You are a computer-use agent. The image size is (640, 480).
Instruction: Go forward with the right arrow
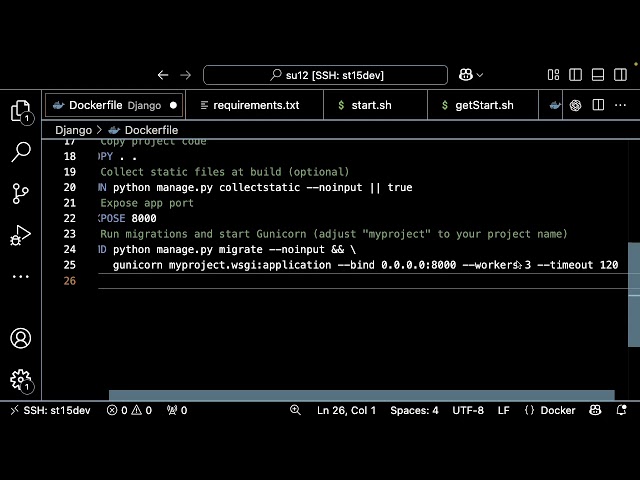point(186,75)
